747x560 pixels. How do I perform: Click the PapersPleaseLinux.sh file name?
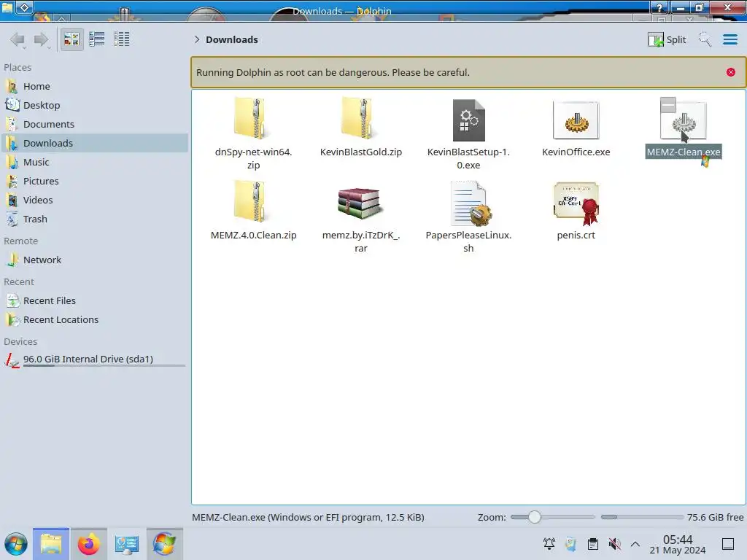click(x=468, y=241)
